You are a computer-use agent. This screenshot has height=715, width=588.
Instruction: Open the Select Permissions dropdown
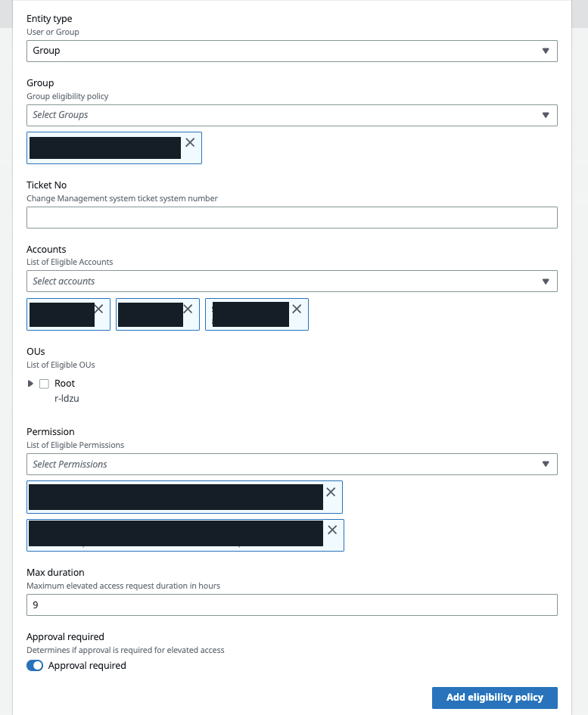pos(291,464)
